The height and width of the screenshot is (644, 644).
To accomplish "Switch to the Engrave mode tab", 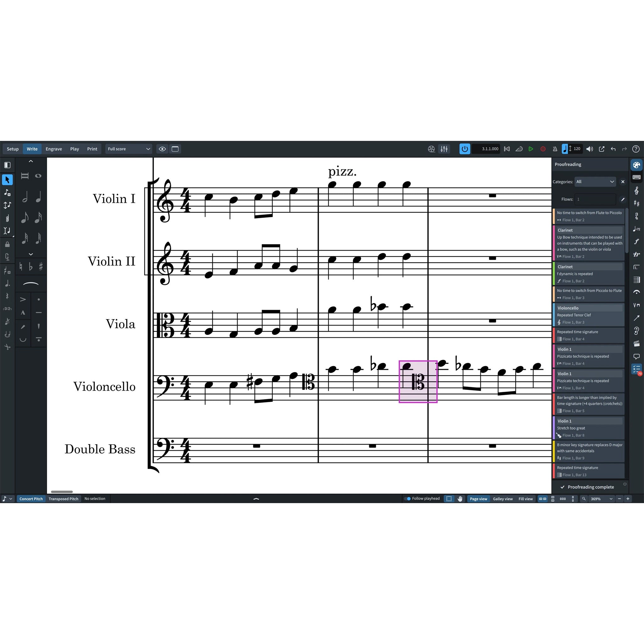I will (x=53, y=149).
